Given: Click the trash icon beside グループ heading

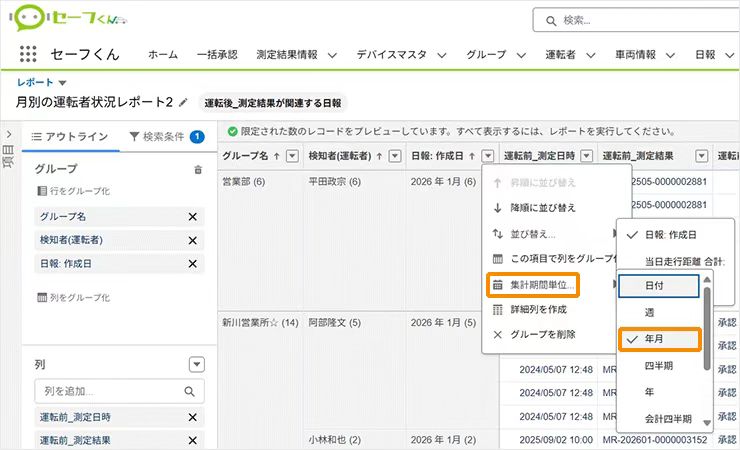Looking at the screenshot, I should pyautogui.click(x=198, y=169).
